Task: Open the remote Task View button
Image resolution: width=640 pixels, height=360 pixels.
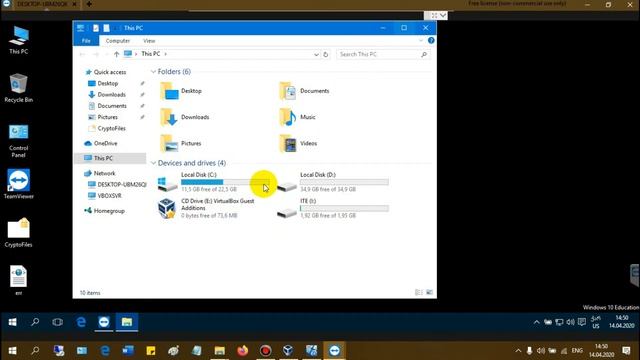Action: (x=58, y=322)
